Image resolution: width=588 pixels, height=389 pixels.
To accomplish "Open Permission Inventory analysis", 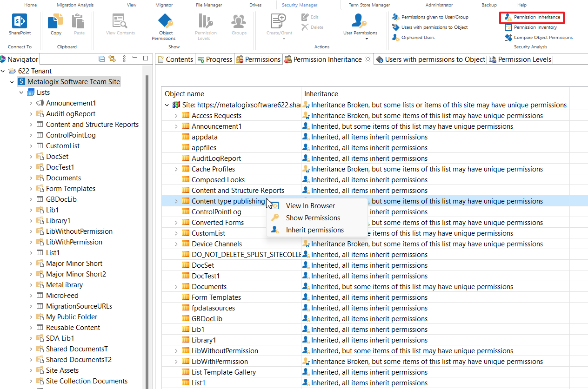I will 535,27.
